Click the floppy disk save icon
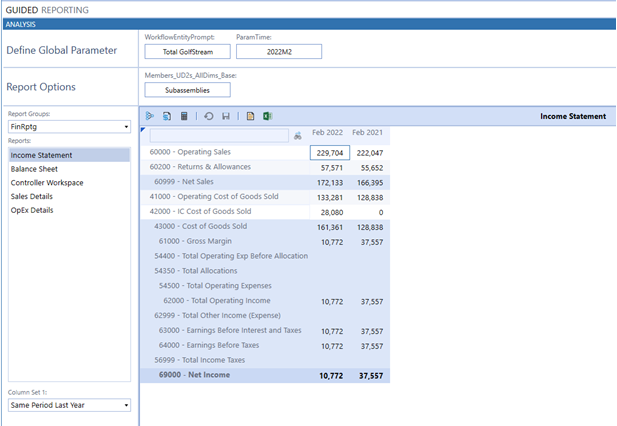 [226, 116]
